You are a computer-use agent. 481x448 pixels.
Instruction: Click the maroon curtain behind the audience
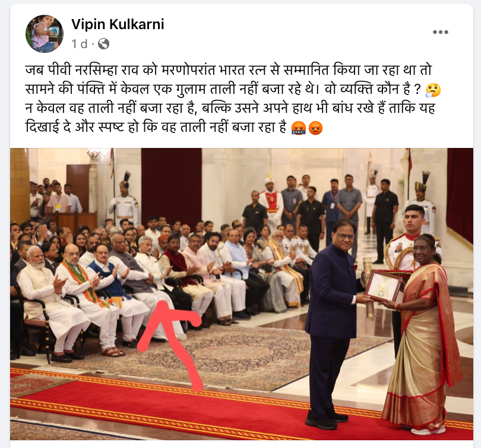click(171, 187)
